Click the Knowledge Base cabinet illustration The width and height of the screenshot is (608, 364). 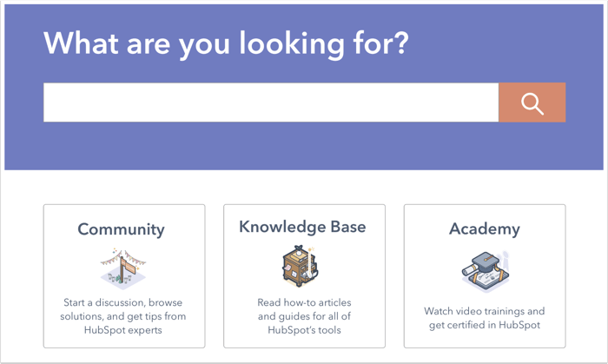301,266
